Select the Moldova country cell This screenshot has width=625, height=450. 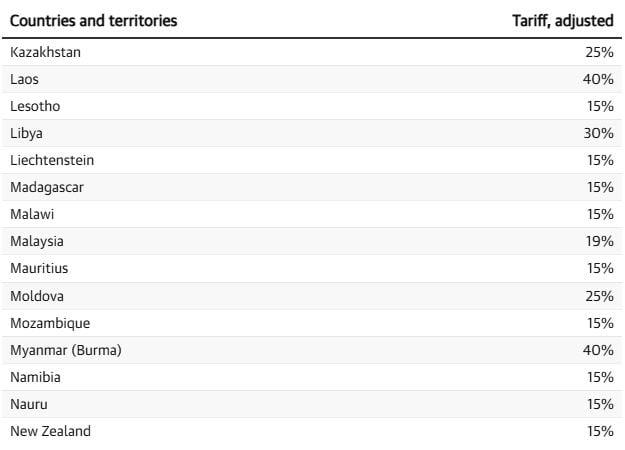click(37, 296)
